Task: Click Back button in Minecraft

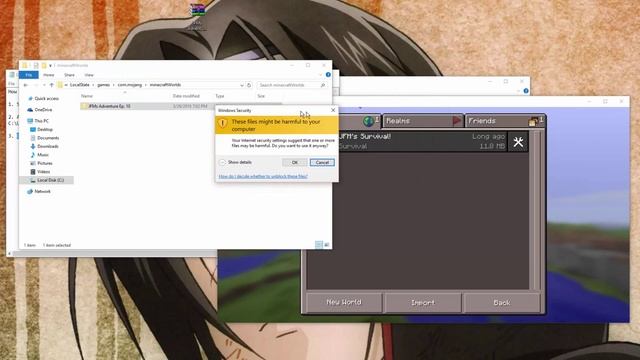Action: click(x=502, y=302)
